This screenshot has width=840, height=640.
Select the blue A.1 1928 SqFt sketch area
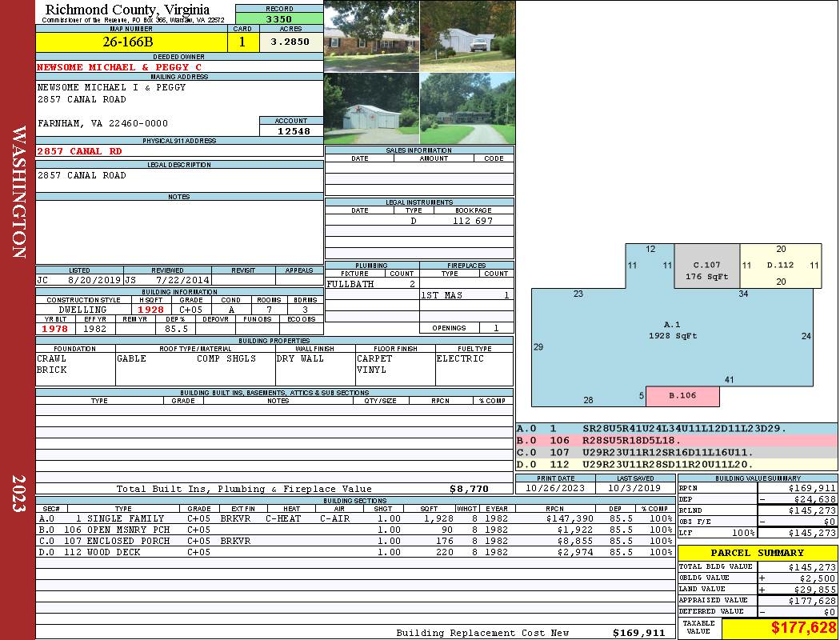coord(672,336)
